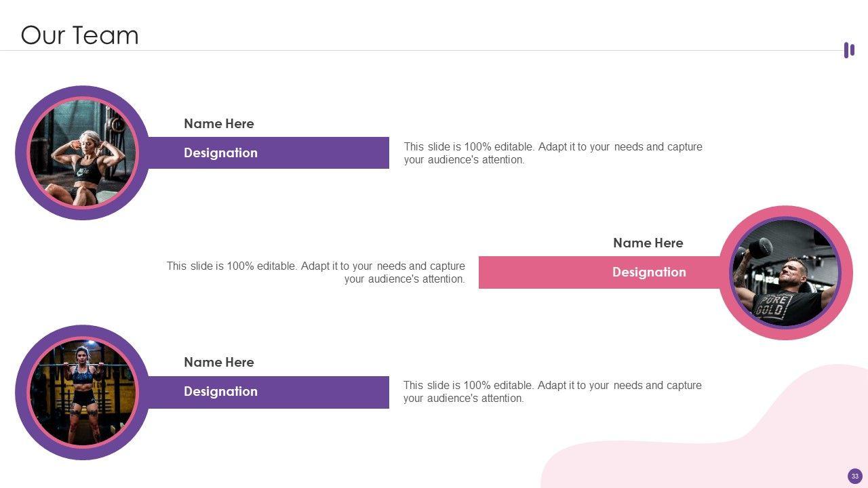Select the photo of woman with barbell
Screen dimensions: 868x488
coord(82,392)
